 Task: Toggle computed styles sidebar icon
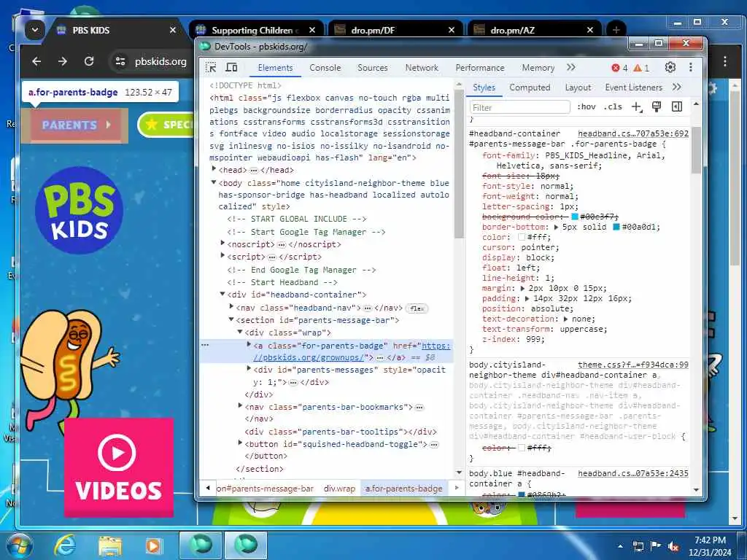coord(677,106)
